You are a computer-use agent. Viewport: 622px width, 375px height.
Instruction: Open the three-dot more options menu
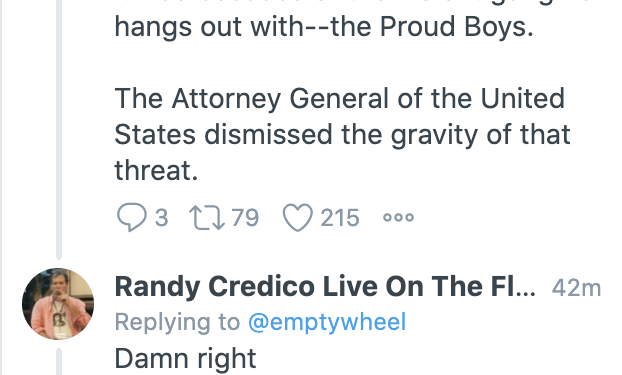pos(398,217)
